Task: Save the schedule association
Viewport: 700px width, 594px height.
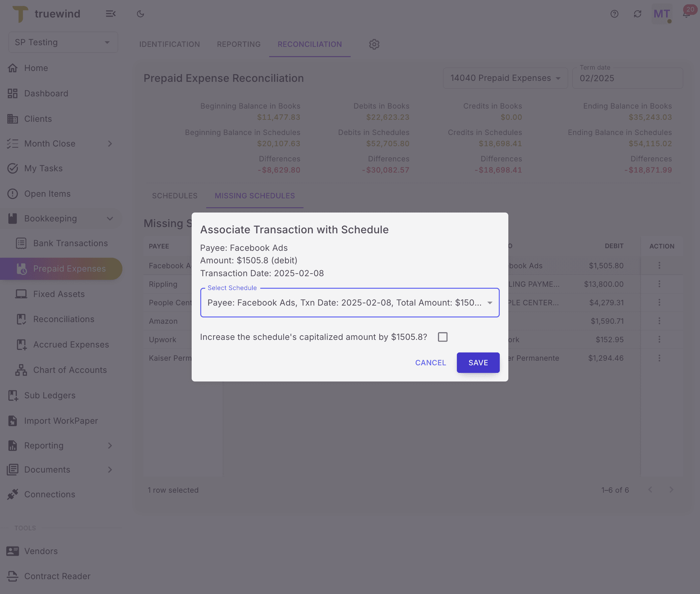Action: click(478, 363)
